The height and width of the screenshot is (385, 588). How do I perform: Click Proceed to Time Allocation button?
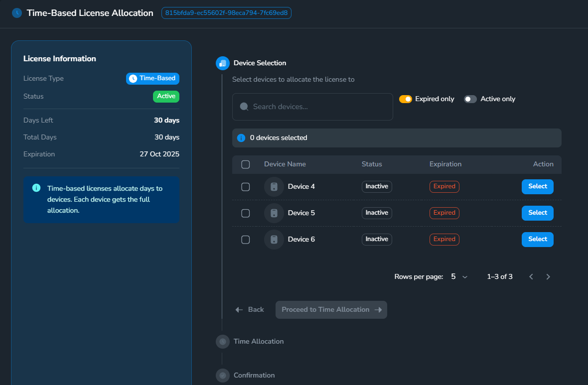pos(331,310)
